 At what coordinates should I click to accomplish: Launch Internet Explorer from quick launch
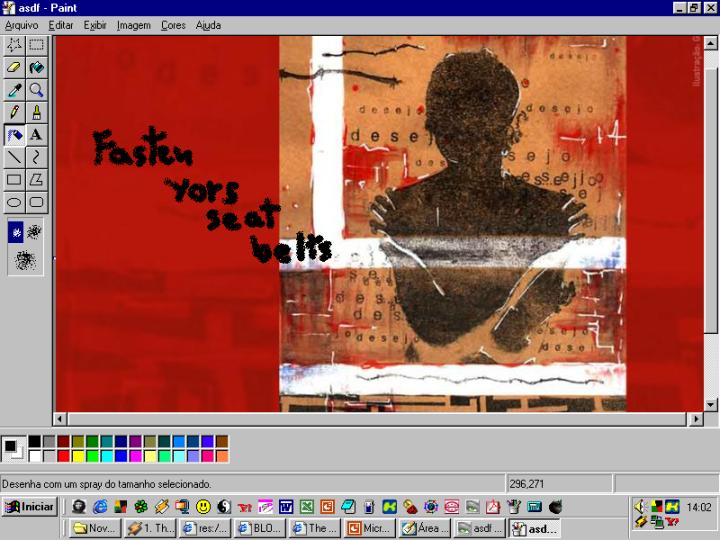click(x=100, y=507)
